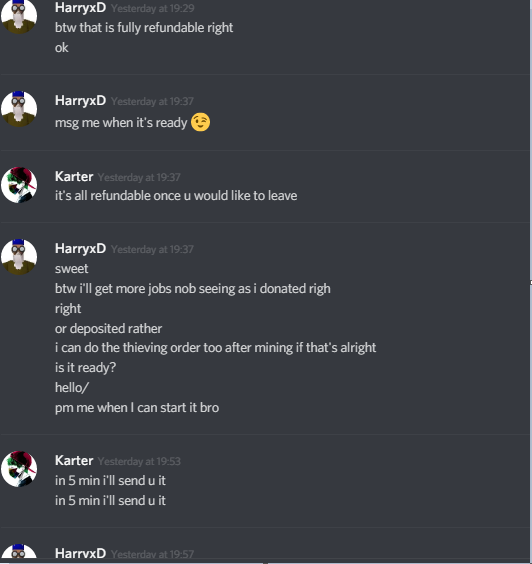Click the message 'is it ready?'
This screenshot has height=564, width=532.
85,368
